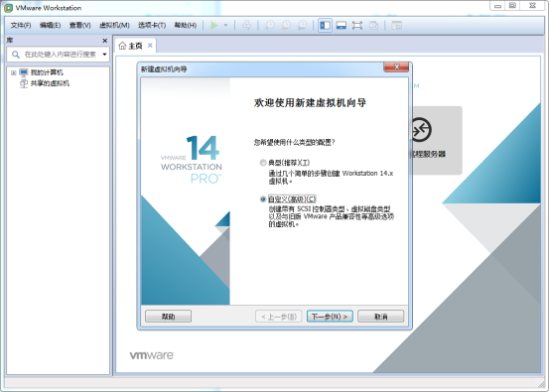Open the 文件(F) menu

pos(21,25)
